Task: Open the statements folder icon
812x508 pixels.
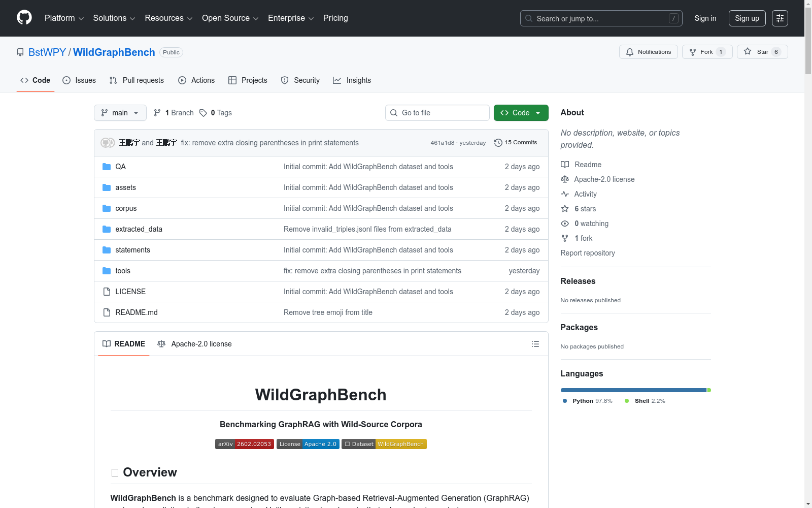Action: click(107, 250)
